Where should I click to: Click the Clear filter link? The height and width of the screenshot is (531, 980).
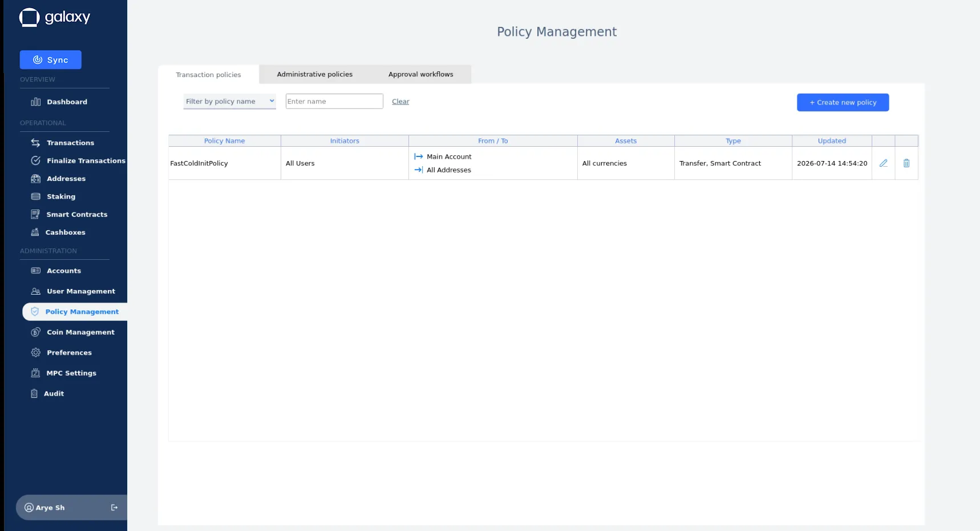(x=400, y=102)
